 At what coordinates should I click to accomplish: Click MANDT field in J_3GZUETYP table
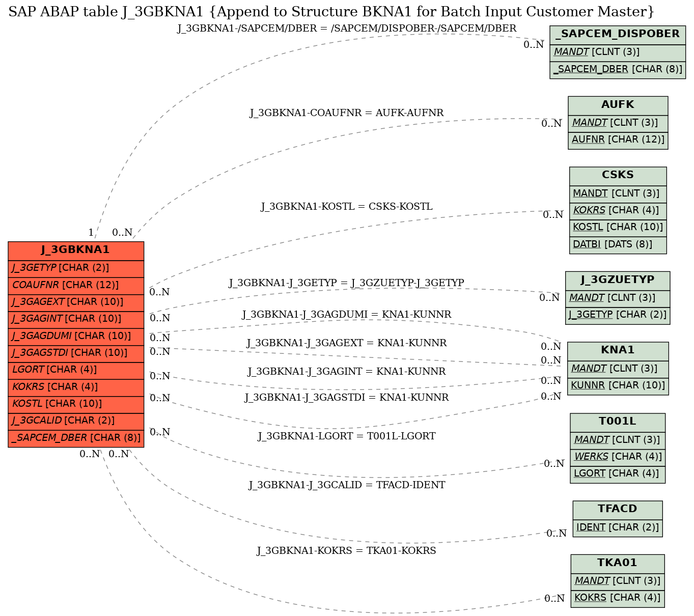pos(618,298)
